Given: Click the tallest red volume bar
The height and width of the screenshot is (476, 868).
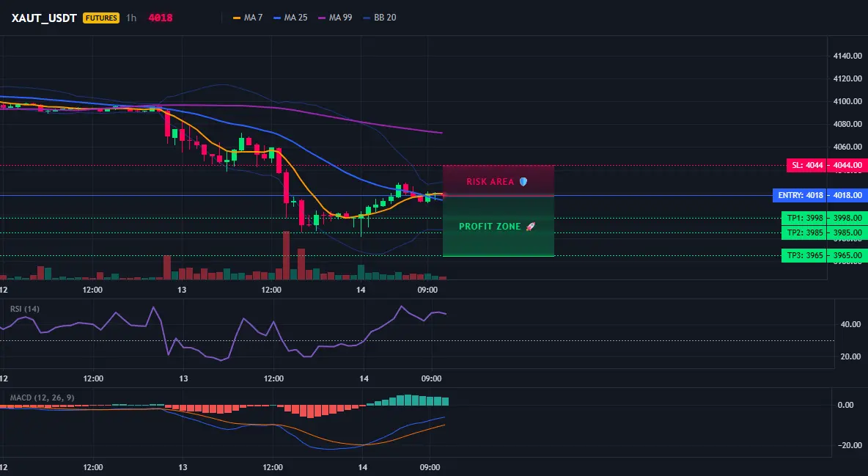Looking at the screenshot, I should pos(286,255).
